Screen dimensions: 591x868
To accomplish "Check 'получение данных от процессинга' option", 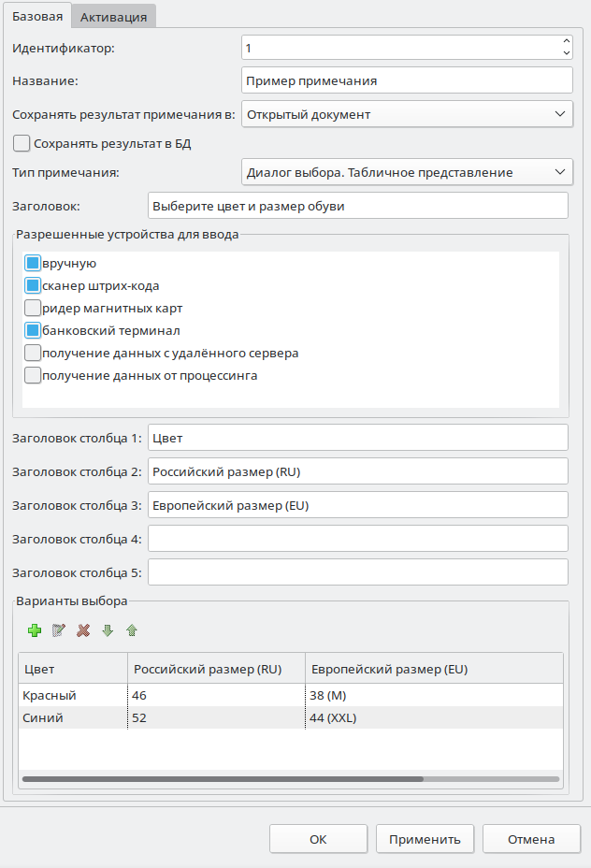I will (33, 376).
